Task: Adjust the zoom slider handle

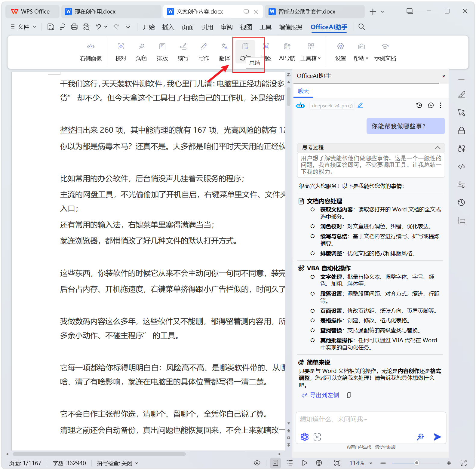Action: (x=416, y=463)
